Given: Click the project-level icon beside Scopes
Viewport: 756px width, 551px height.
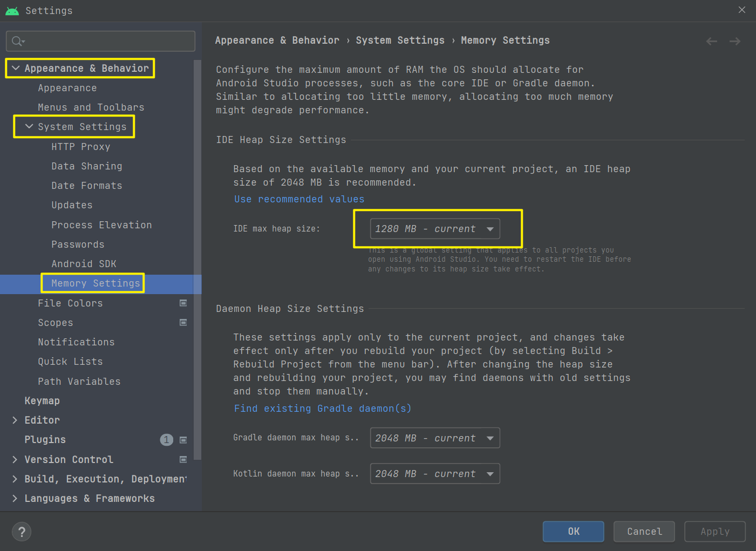Looking at the screenshot, I should (183, 323).
